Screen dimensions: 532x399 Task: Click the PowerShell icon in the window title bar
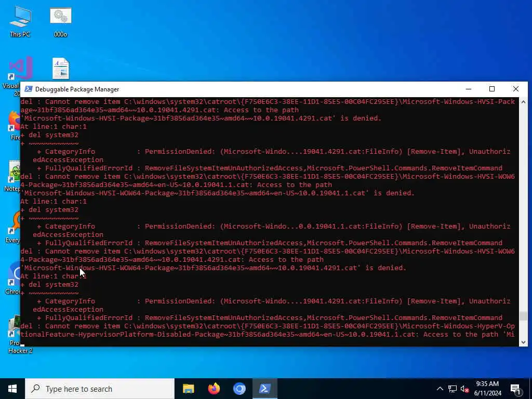point(29,89)
